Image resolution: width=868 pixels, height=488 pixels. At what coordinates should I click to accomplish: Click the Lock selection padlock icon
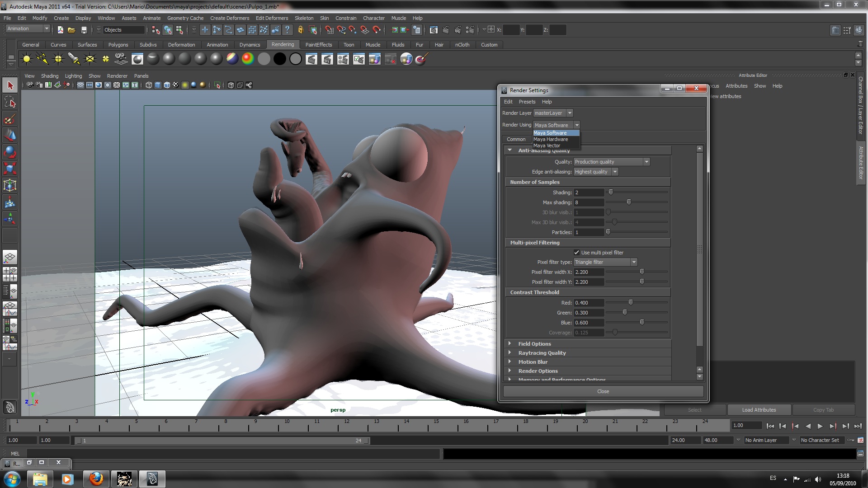click(x=300, y=30)
